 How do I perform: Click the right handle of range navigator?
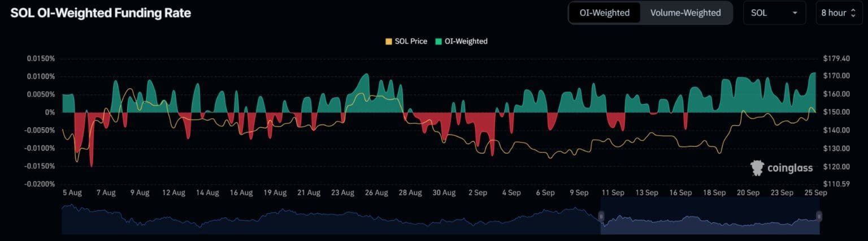[x=819, y=216]
